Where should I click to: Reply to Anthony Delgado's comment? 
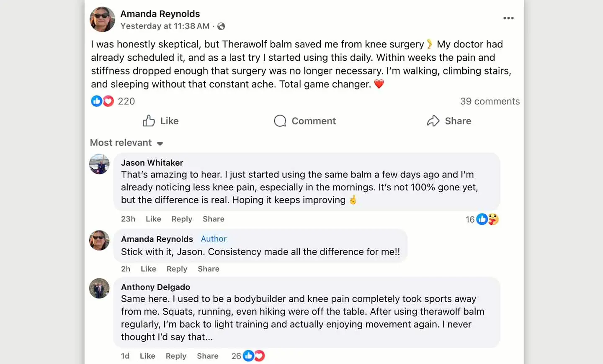point(176,356)
